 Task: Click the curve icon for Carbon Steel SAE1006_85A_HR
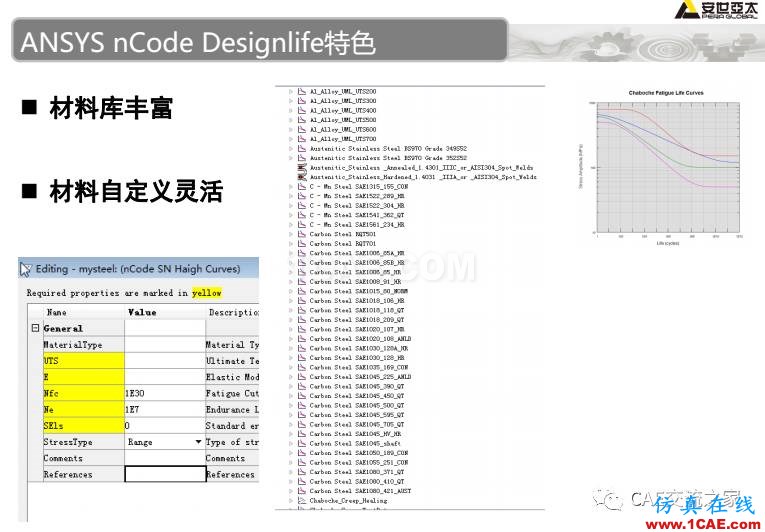[x=302, y=253]
